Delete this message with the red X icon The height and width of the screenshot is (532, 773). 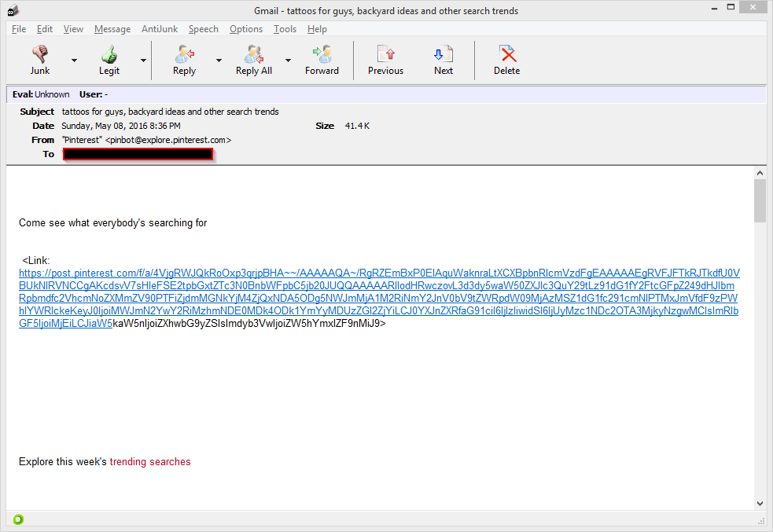[506, 60]
